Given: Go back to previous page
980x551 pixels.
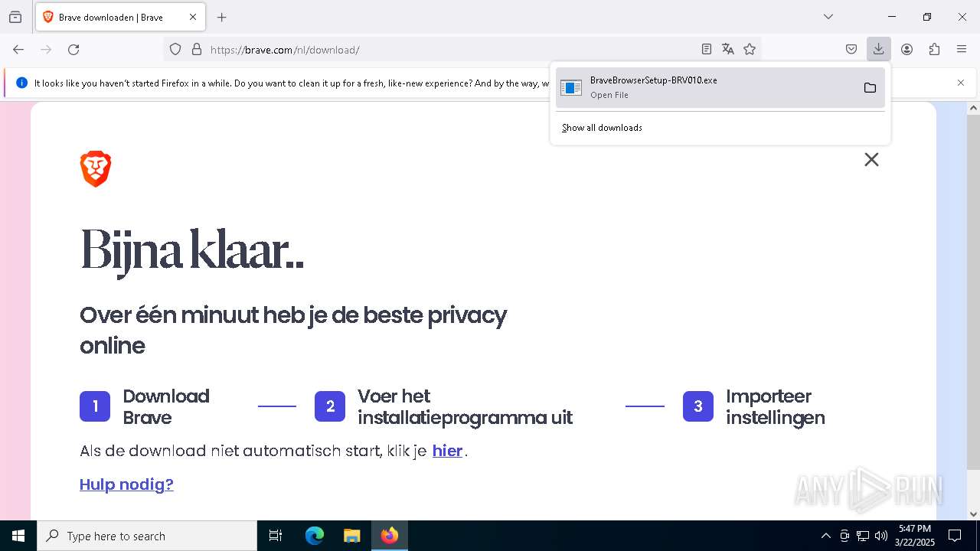Looking at the screenshot, I should (x=18, y=49).
